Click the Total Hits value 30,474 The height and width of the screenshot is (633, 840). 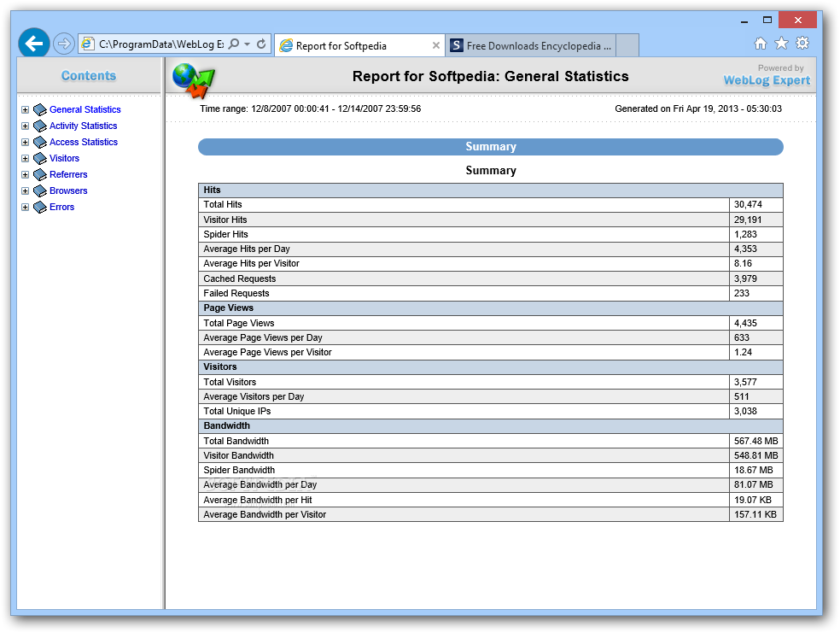point(748,205)
